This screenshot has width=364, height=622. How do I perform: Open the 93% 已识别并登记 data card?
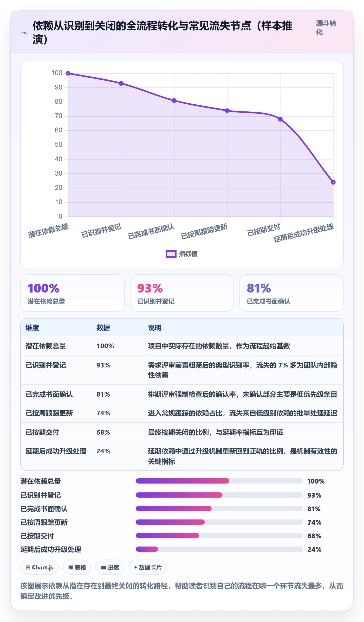click(x=182, y=293)
